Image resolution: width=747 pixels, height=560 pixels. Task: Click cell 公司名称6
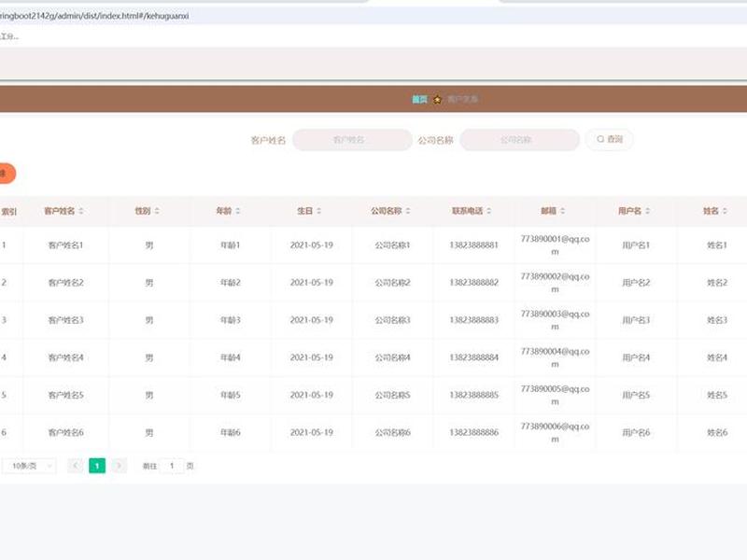pyautogui.click(x=392, y=433)
